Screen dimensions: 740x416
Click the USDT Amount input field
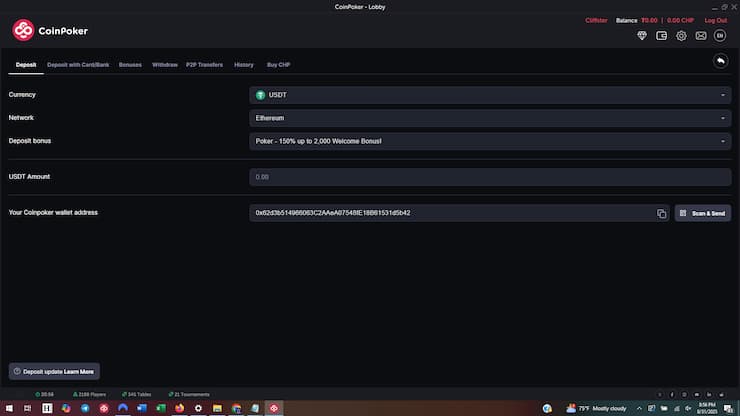[x=490, y=177]
